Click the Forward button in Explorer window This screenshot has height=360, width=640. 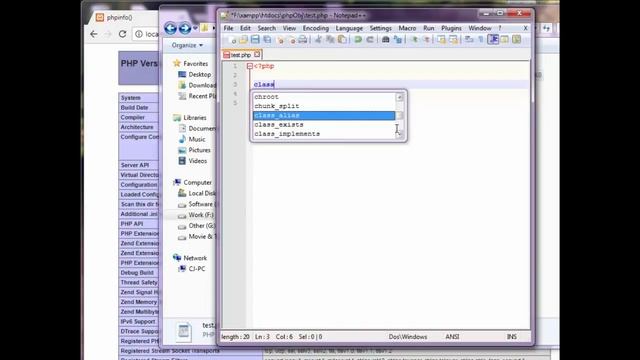point(185,28)
